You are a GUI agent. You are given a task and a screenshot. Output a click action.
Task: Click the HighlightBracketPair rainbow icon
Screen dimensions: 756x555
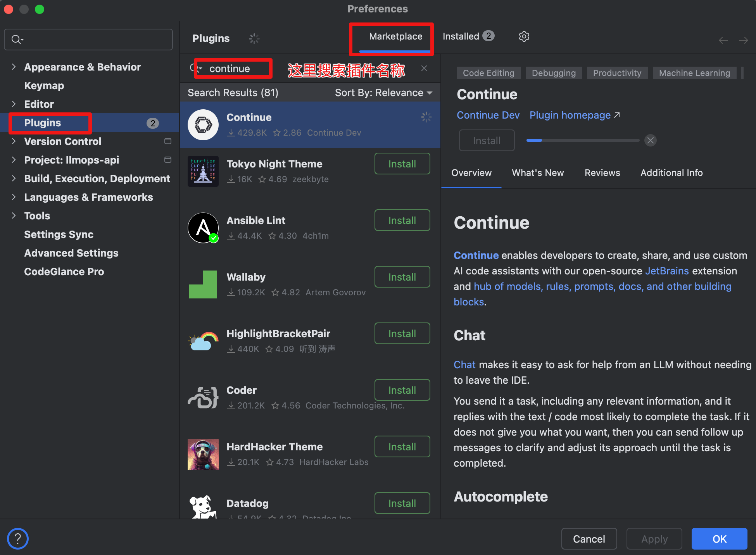[203, 341]
